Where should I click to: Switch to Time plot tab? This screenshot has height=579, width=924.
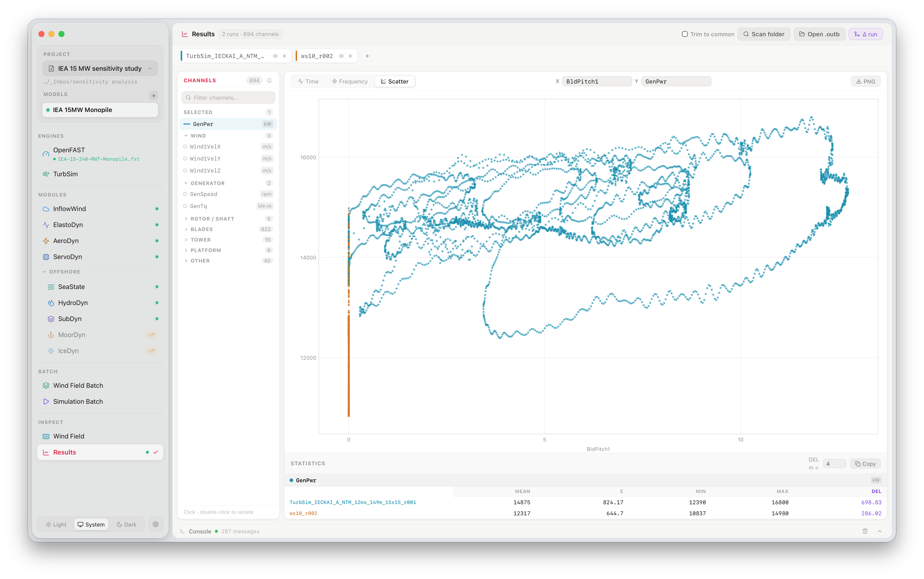tap(308, 81)
